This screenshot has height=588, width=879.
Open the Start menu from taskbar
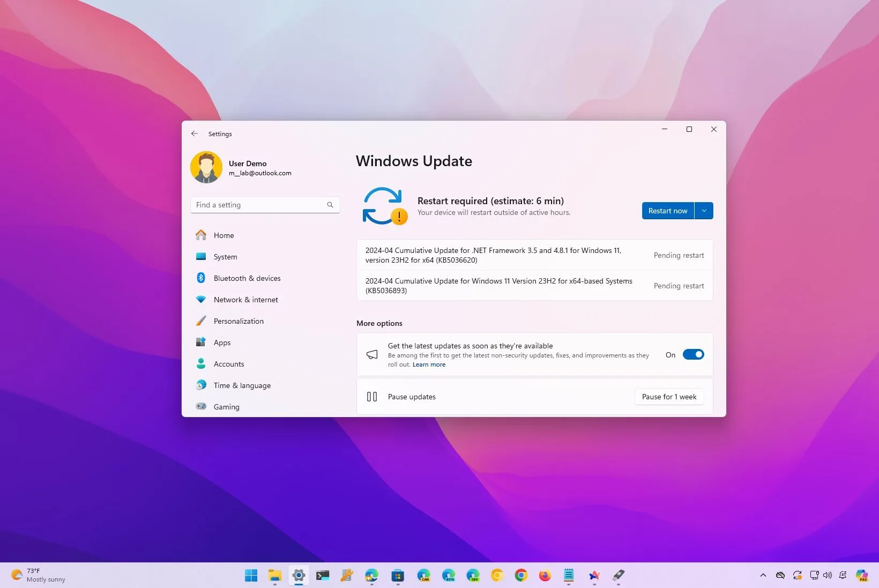251,575
